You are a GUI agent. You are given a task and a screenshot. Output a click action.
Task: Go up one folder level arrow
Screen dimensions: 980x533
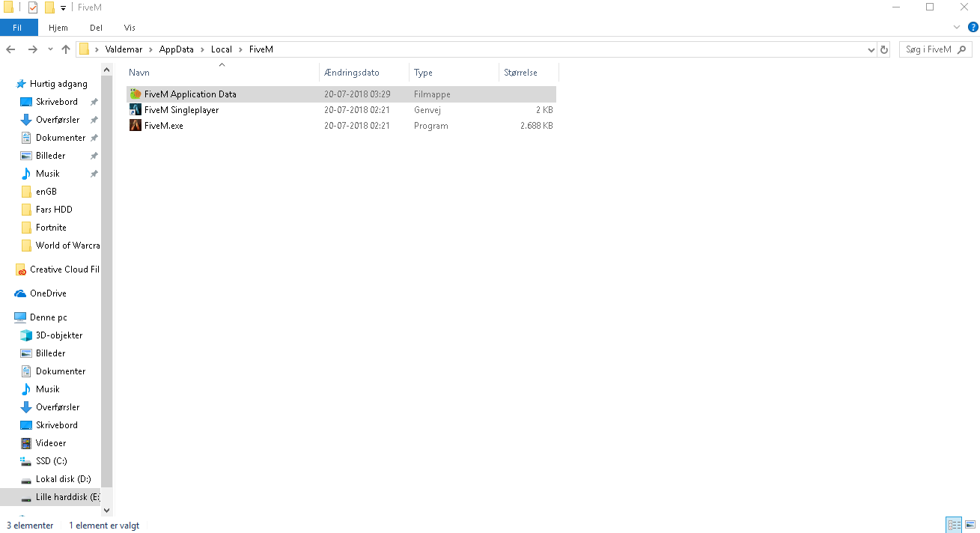(x=66, y=49)
